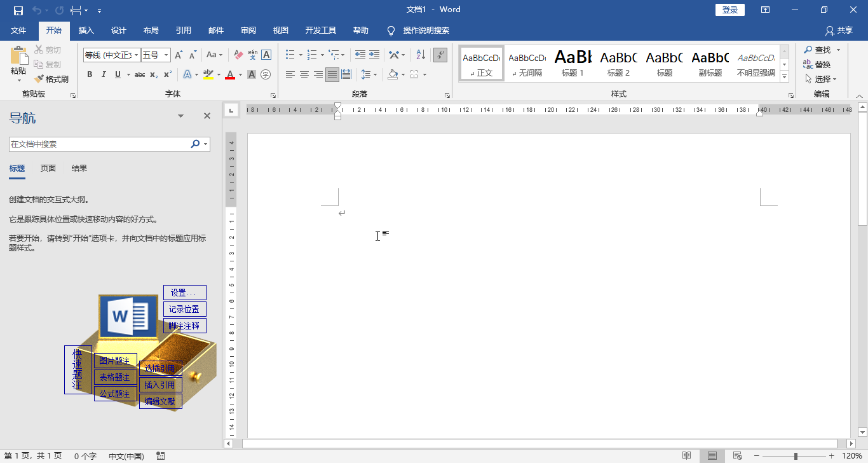Toggle Print Layout view in status bar
Viewport: 868px width, 463px height.
(712, 456)
